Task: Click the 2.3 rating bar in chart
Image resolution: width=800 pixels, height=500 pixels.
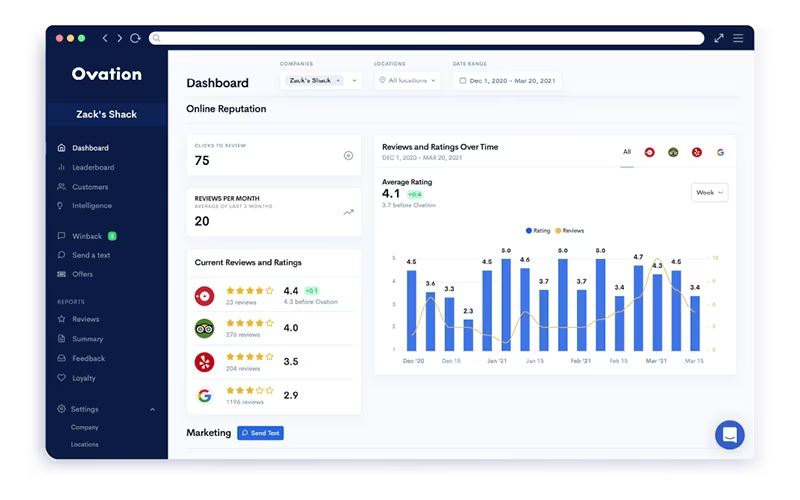Action: click(468, 335)
